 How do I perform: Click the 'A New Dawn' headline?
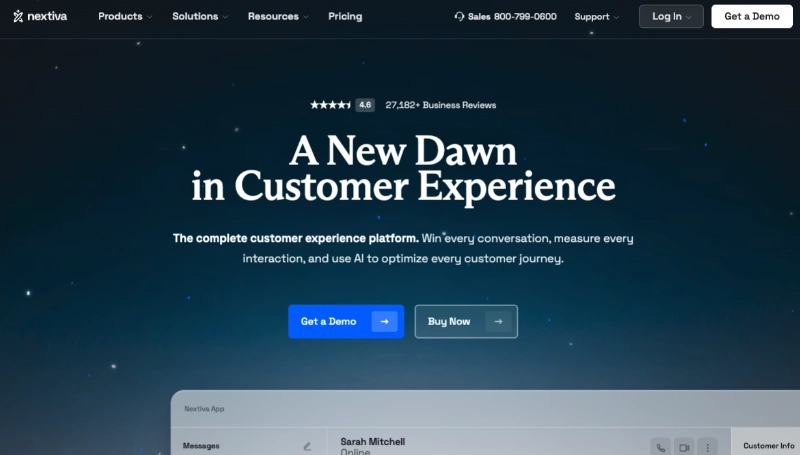point(403,150)
